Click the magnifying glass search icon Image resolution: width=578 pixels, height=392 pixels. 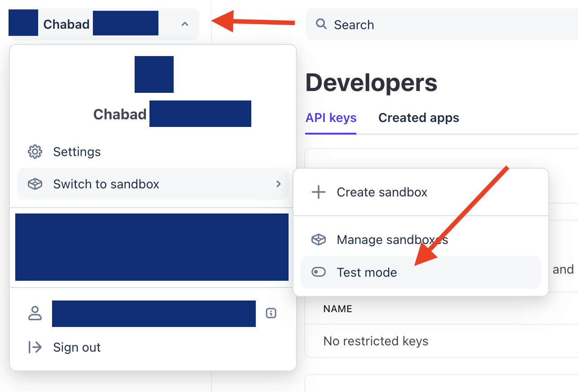tap(321, 24)
